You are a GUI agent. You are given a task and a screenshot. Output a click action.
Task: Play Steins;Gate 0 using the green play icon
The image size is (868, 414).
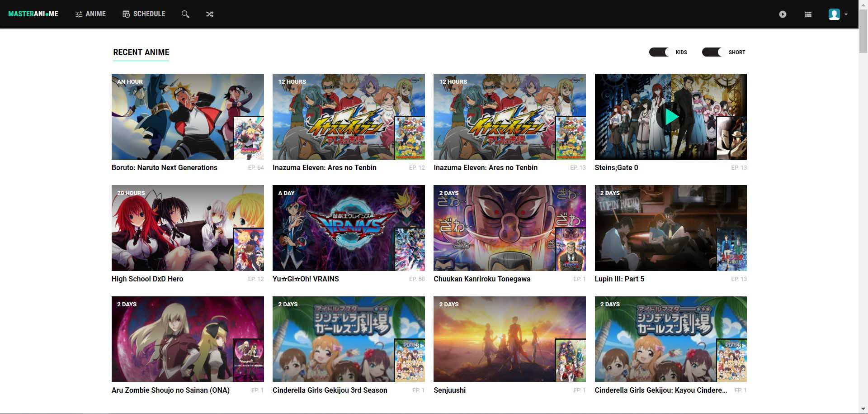click(x=672, y=117)
